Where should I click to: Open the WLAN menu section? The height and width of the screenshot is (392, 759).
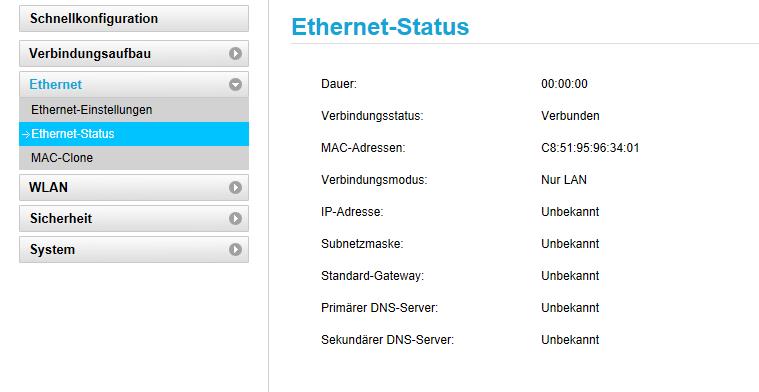pos(134,187)
